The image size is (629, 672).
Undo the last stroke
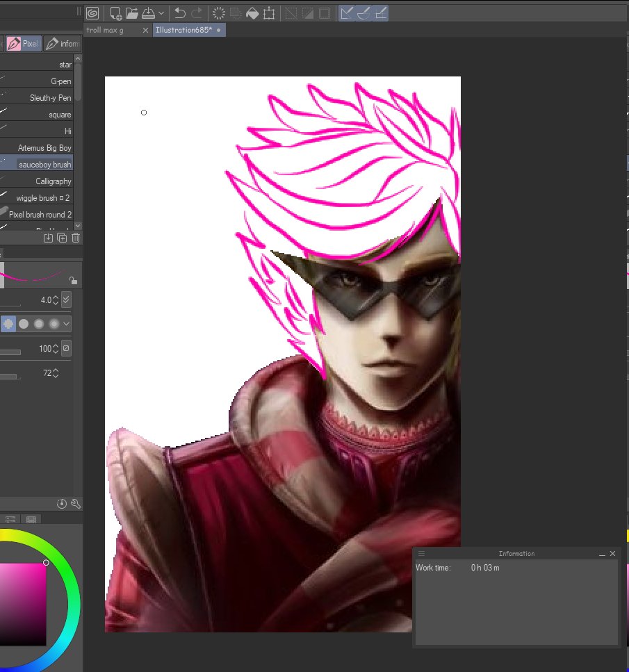point(180,13)
